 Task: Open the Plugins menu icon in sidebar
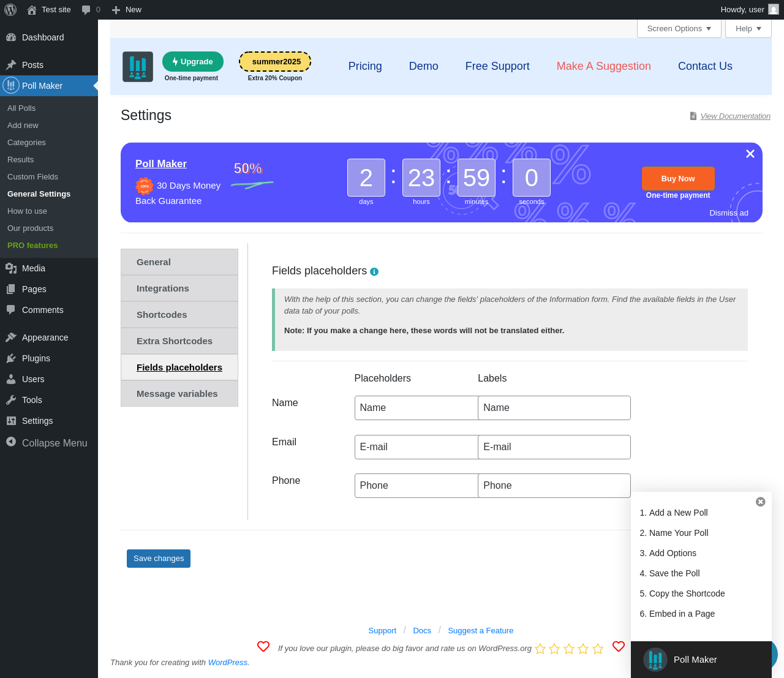11,358
